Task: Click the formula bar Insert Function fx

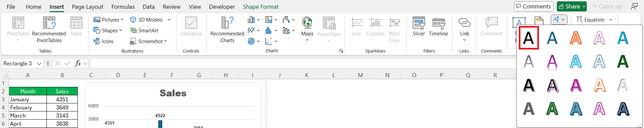Action: [78, 63]
